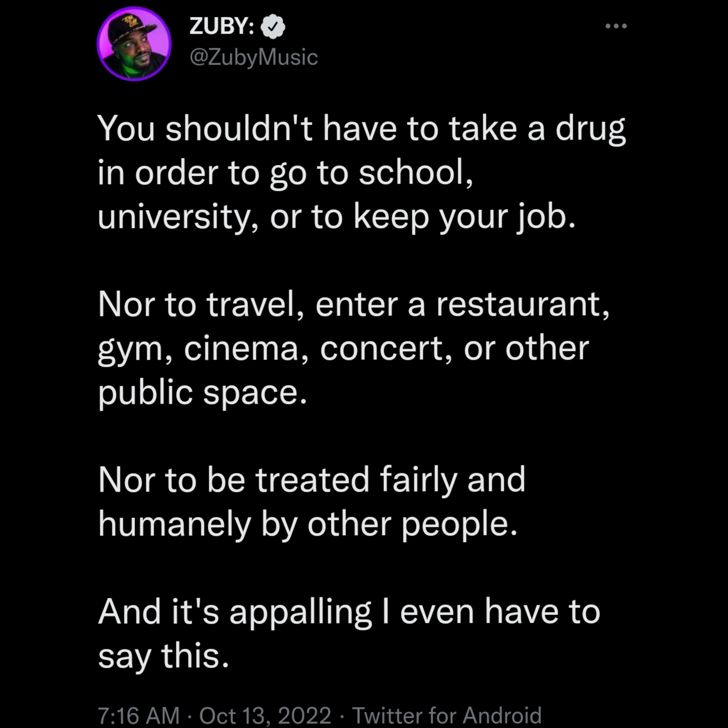Click the line "gym, cinema, concert, or other"

coord(343,349)
